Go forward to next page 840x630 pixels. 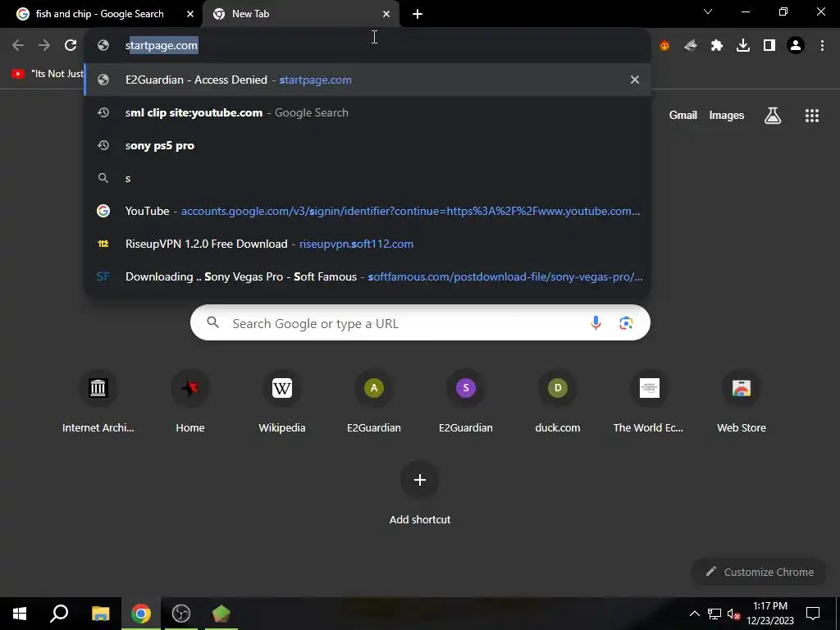click(x=44, y=46)
